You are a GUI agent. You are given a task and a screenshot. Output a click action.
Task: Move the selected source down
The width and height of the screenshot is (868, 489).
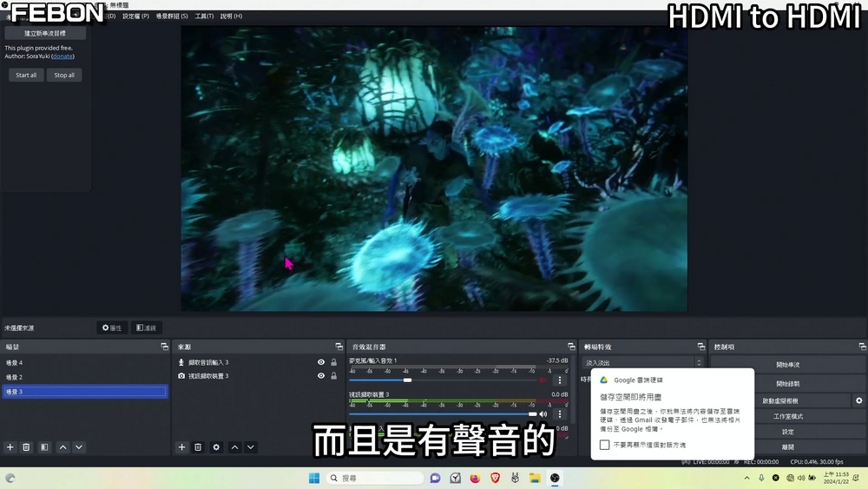click(251, 447)
